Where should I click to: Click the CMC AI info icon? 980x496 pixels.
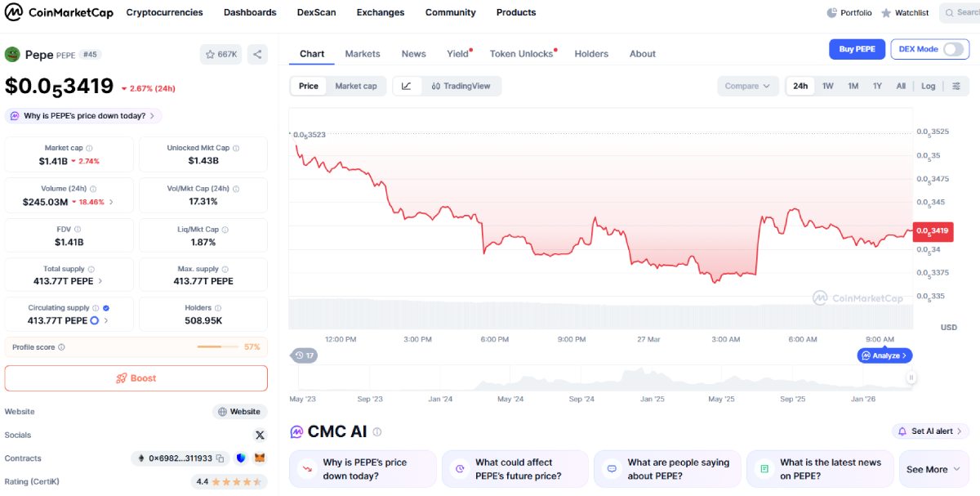377,431
